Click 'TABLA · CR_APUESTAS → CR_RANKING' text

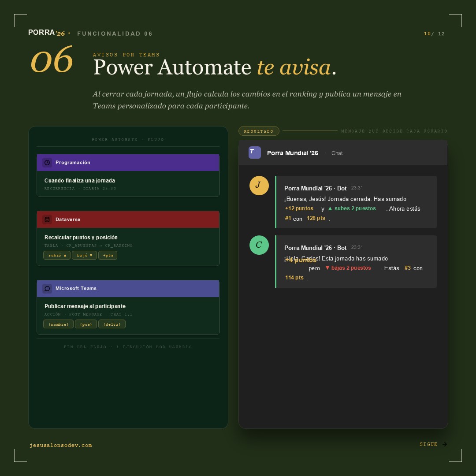coord(88,245)
